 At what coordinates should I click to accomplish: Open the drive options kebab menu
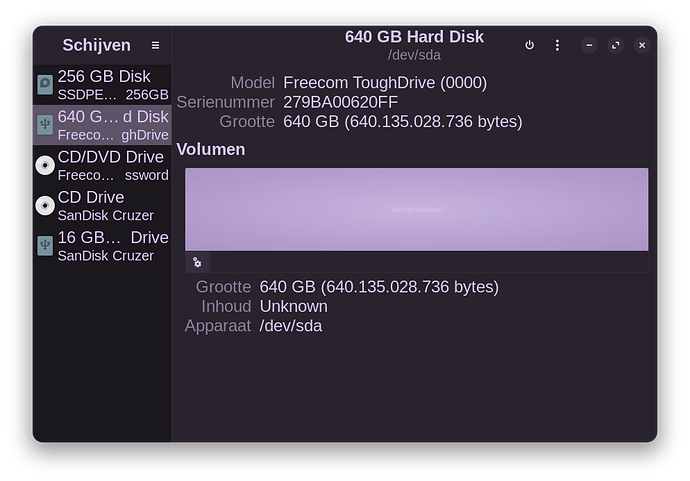pos(557,45)
